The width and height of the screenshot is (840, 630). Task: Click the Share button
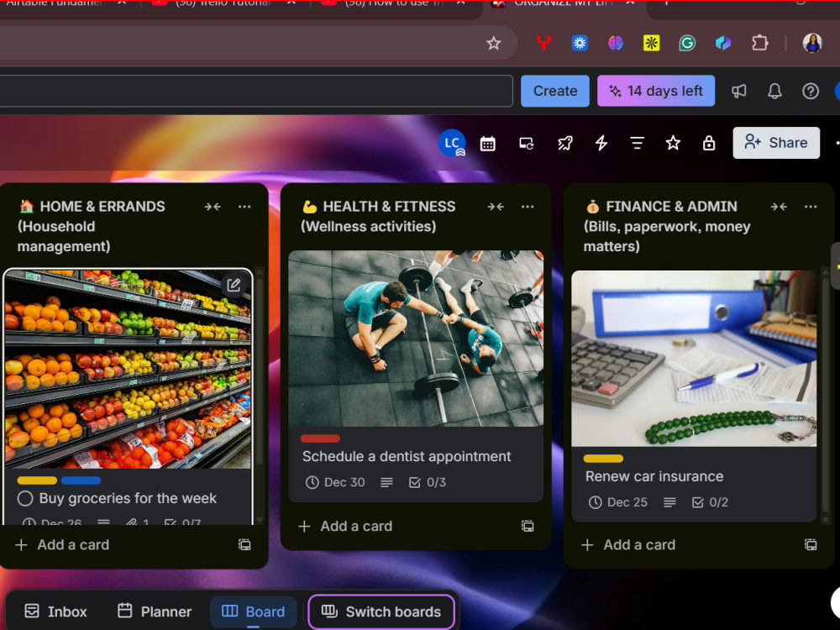(x=775, y=143)
